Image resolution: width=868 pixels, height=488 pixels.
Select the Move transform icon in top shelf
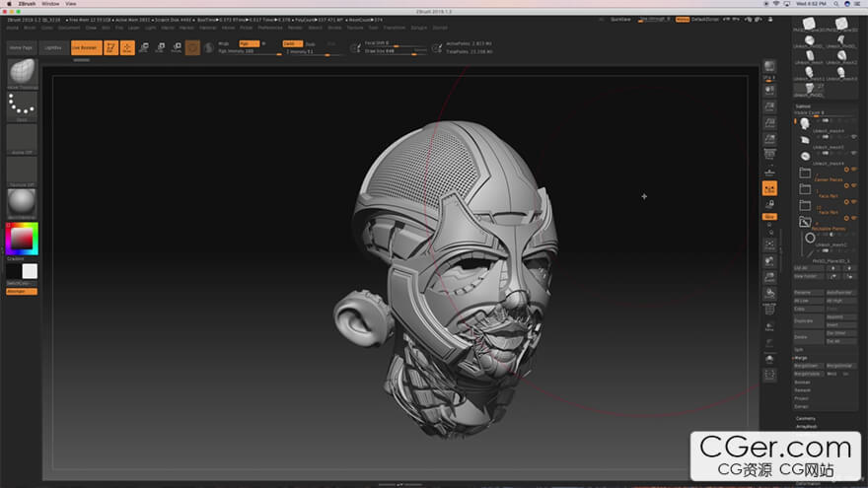click(x=143, y=47)
